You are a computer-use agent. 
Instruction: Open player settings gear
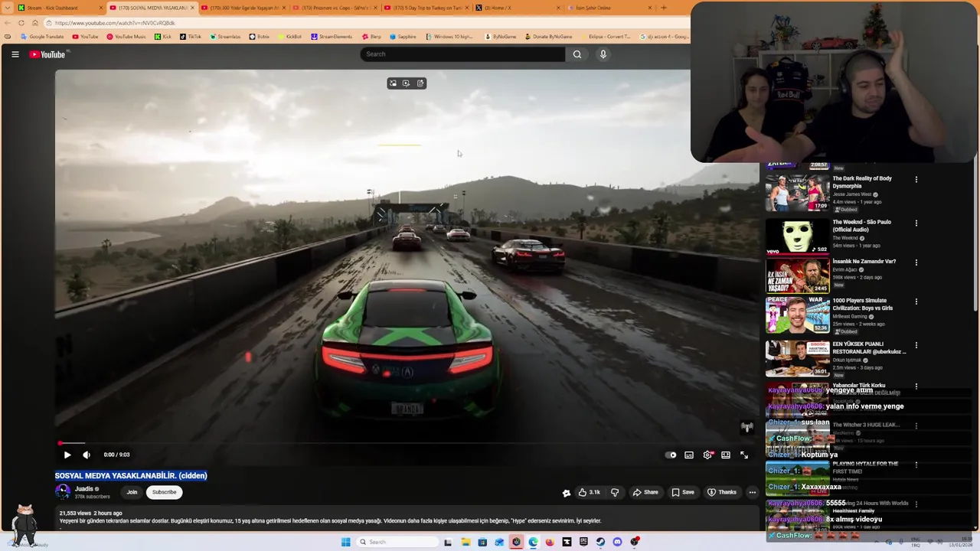pos(707,455)
